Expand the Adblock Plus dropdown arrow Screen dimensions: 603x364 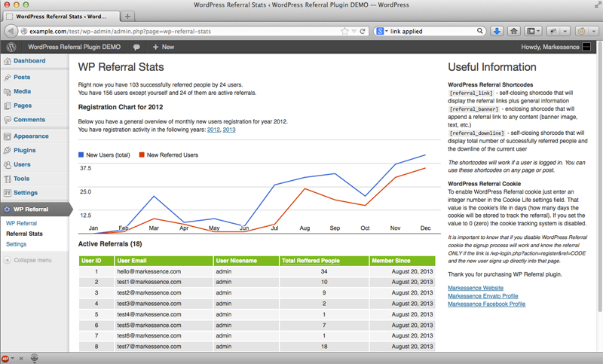point(12,358)
